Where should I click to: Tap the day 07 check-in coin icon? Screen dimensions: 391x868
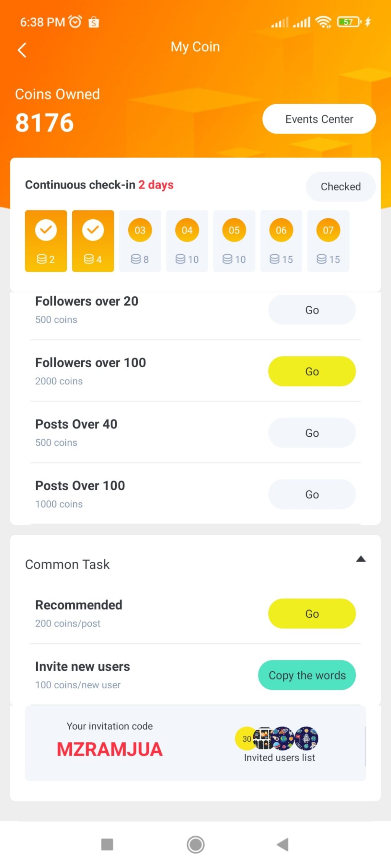[328, 230]
